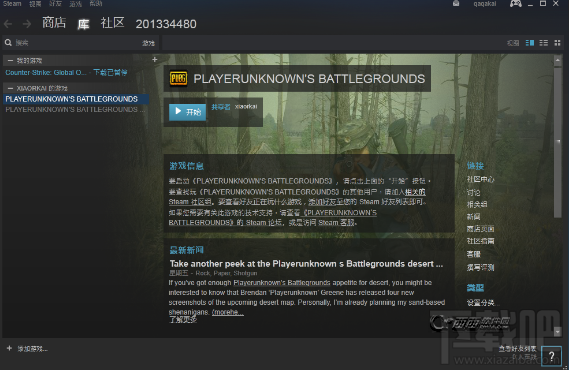Open the 游戏 filter dropdown in search bar

(x=148, y=43)
